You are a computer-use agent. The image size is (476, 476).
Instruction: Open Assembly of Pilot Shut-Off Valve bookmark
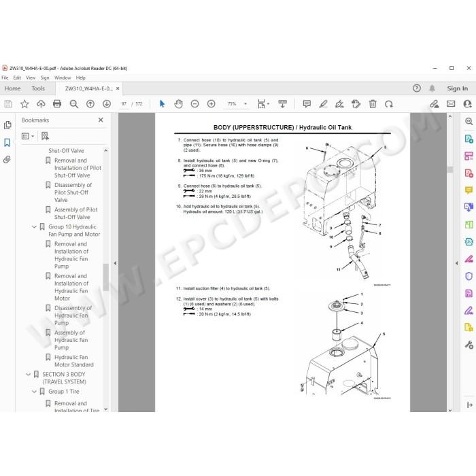coord(76,213)
